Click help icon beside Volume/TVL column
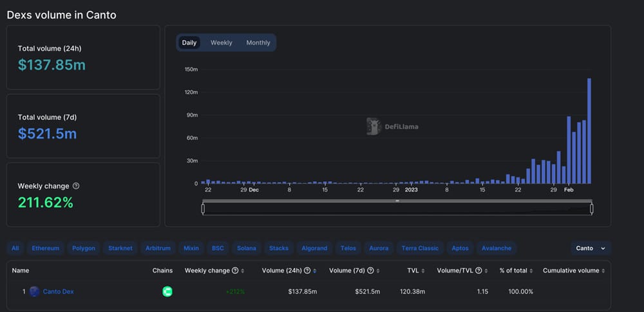 (478, 271)
